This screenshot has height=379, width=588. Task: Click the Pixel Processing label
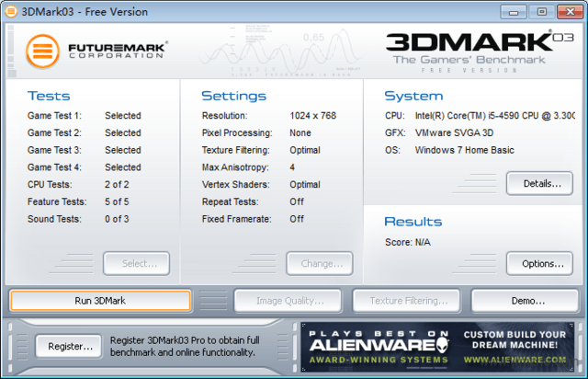pyautogui.click(x=237, y=133)
